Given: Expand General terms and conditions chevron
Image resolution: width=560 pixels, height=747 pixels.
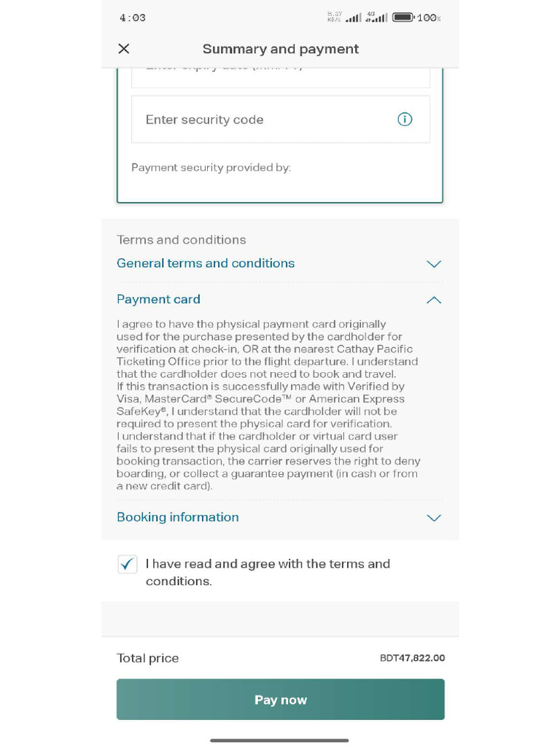Looking at the screenshot, I should [434, 264].
